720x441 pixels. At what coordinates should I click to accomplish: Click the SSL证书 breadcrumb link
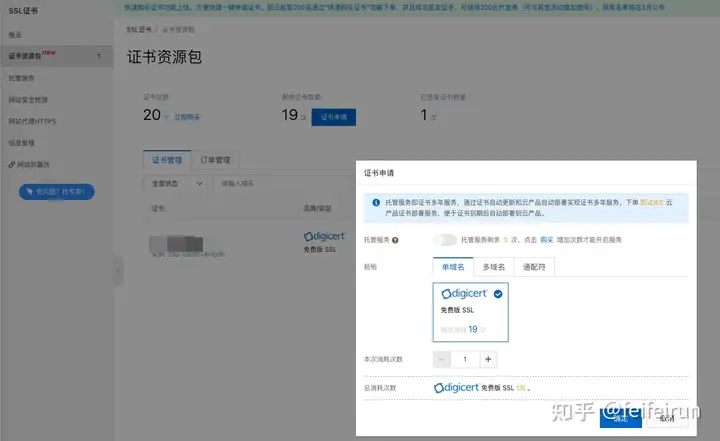pos(139,29)
